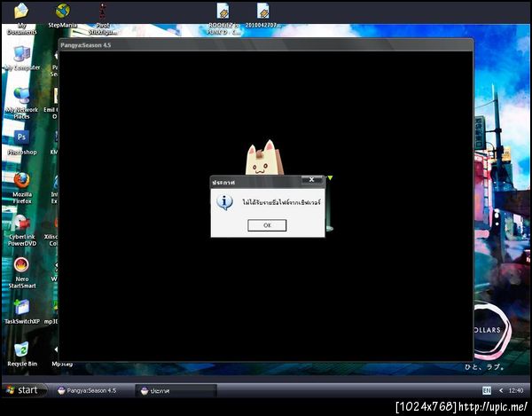Click the 12:40 clock in tray
The height and width of the screenshot is (416, 532).
pyautogui.click(x=516, y=390)
